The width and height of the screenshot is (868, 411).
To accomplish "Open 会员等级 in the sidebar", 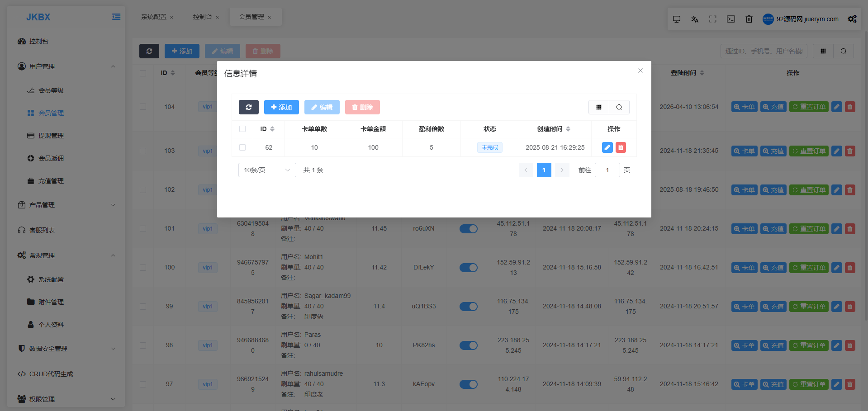I will coord(66,90).
